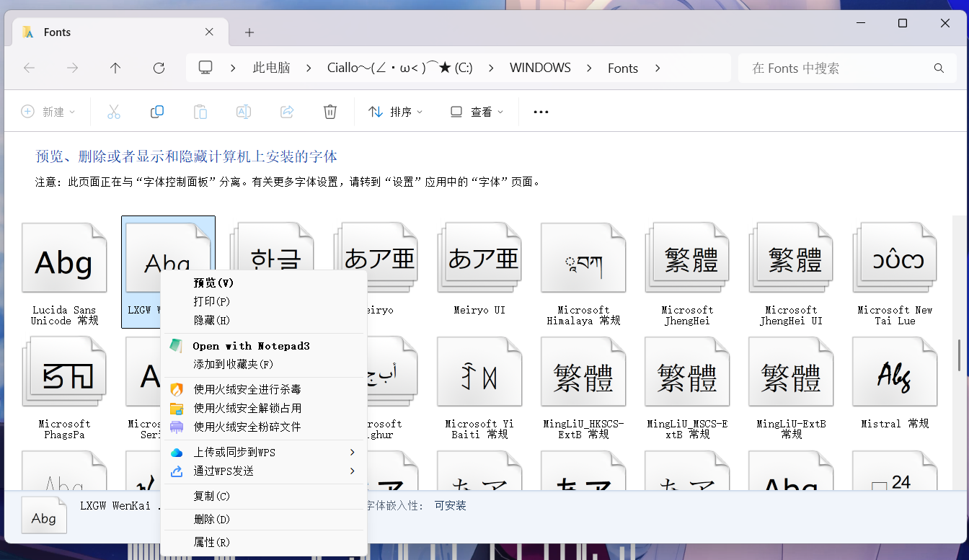Expand chevron after 此电脑 breadcrumb

tap(309, 68)
